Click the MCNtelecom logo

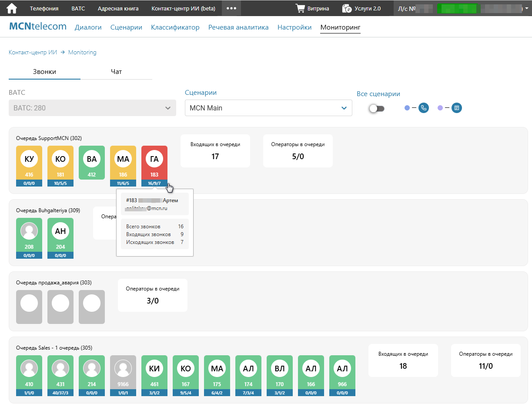38,27
